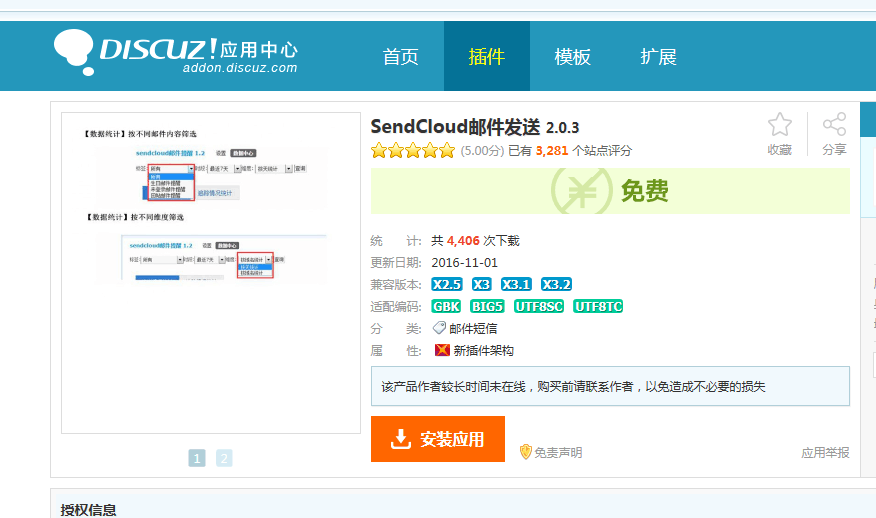
Task: Click the 授权信息 section heading
Action: click(88, 510)
